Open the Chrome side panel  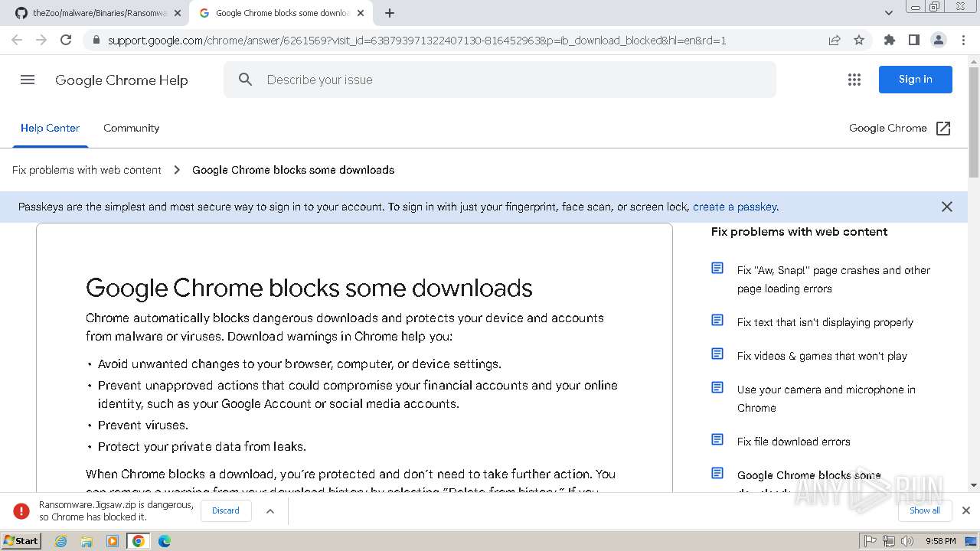pyautogui.click(x=913, y=40)
